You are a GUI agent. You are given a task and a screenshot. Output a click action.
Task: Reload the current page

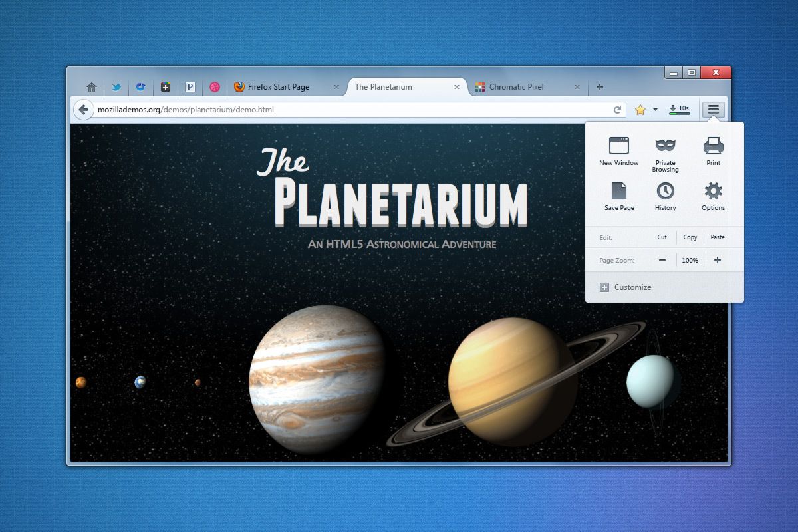tap(618, 109)
